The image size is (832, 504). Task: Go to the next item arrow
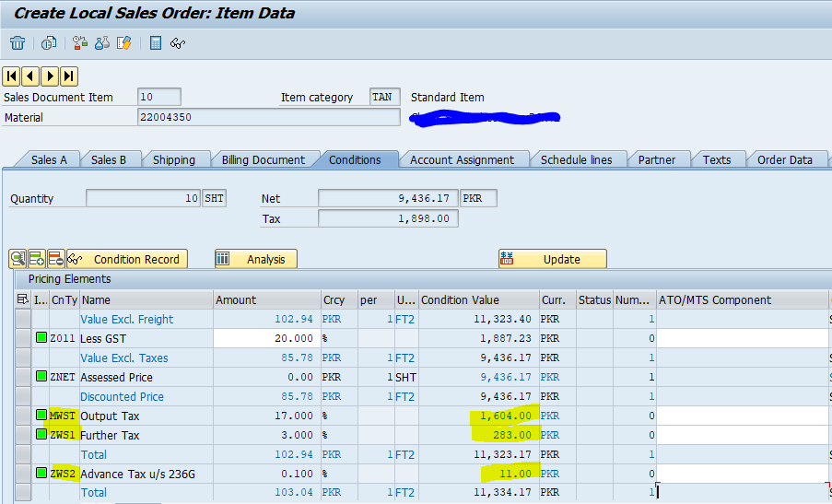pos(50,76)
